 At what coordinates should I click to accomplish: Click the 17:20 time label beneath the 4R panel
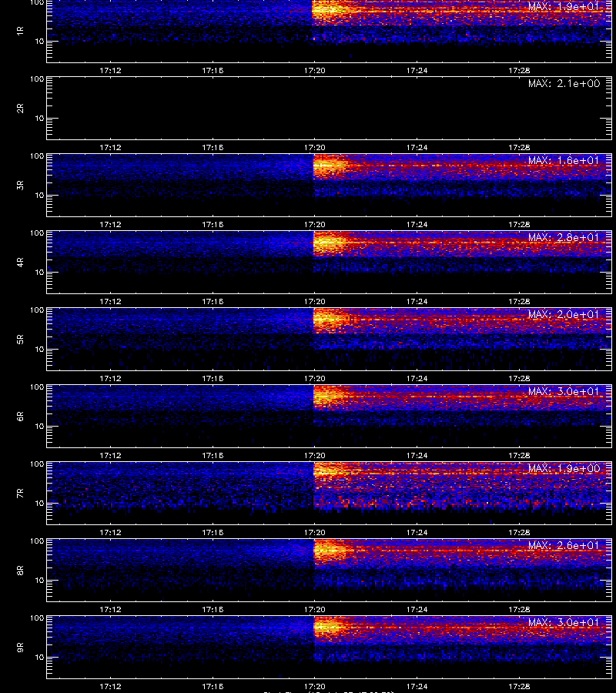click(315, 301)
